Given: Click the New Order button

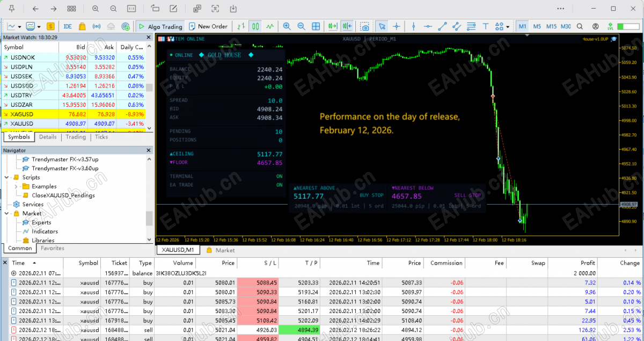Looking at the screenshot, I should pos(208,26).
